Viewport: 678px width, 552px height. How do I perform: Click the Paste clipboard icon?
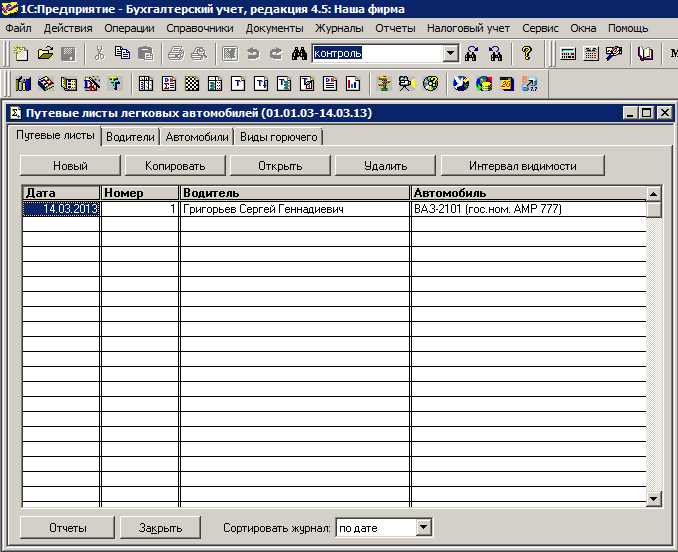145,54
